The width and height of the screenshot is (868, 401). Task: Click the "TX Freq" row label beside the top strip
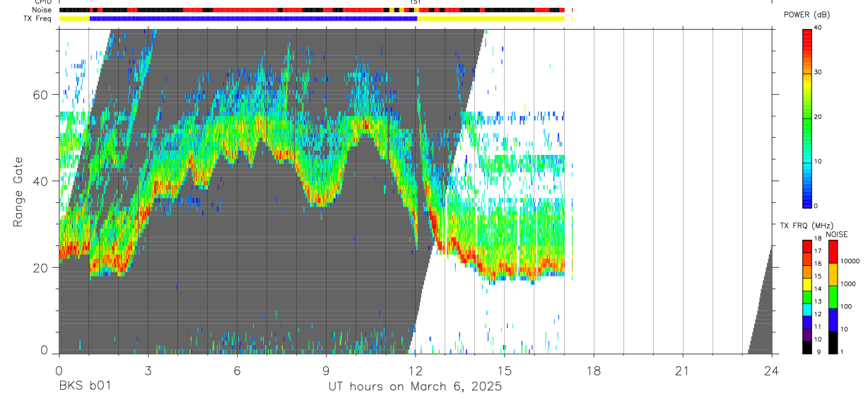pyautogui.click(x=39, y=18)
